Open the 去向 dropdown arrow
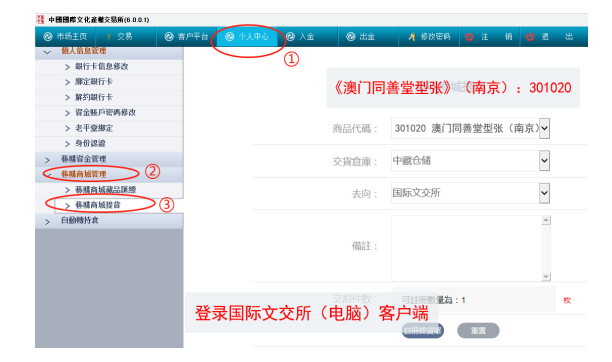The image size is (612, 362). [544, 193]
